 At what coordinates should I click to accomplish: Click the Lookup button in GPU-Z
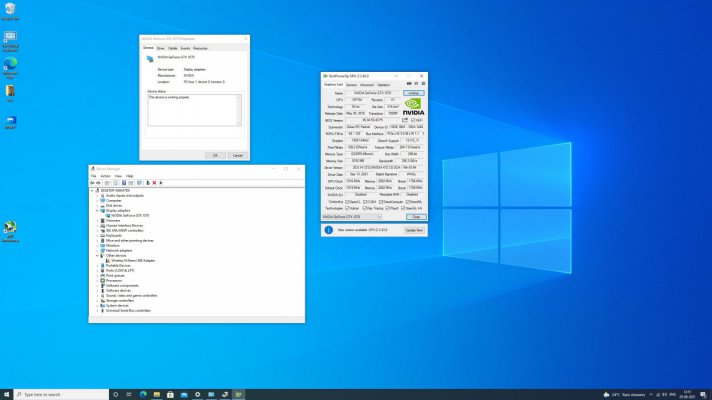coord(413,93)
